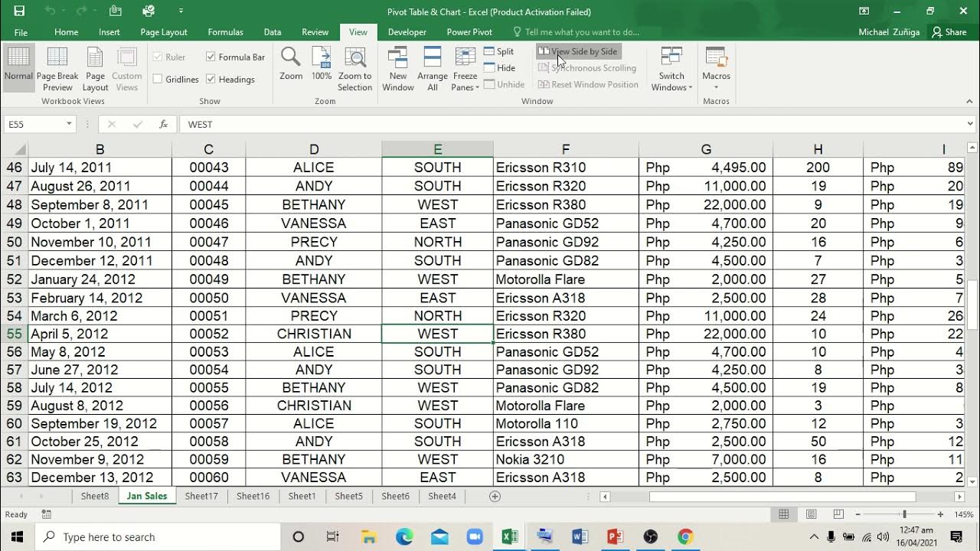
Task: Open Customize Quick Access Toolbar dropdown
Action: (181, 11)
